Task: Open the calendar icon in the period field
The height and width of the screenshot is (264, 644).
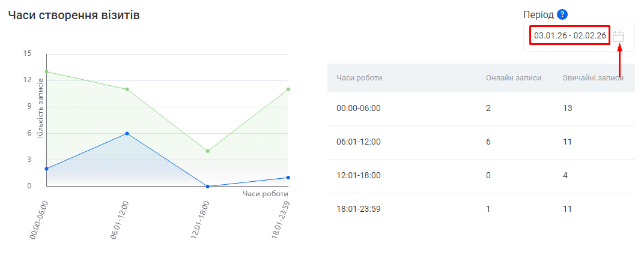Action: pos(618,36)
